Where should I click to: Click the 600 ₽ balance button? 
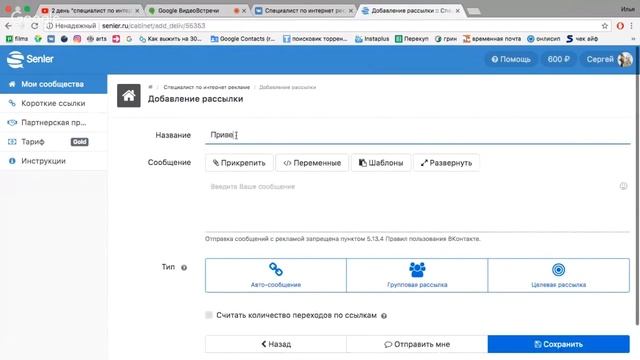558,59
